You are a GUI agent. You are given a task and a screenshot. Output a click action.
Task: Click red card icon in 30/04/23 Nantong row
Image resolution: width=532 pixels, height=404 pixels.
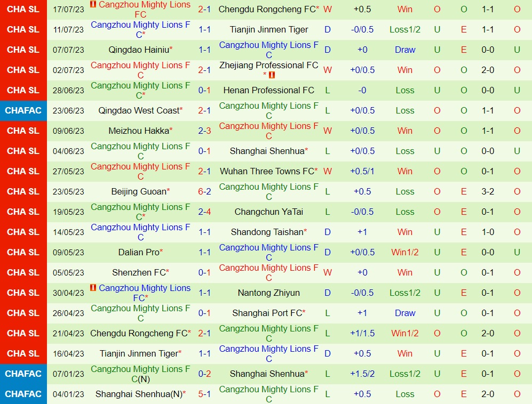tap(93, 288)
